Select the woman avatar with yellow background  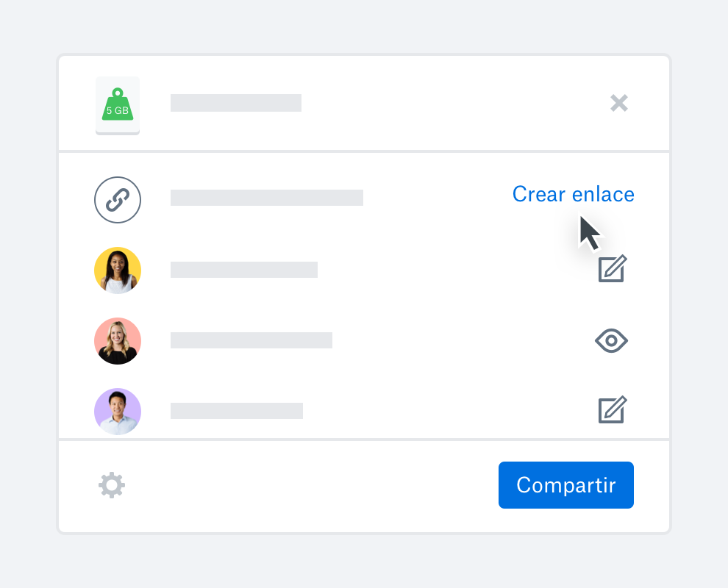118,270
